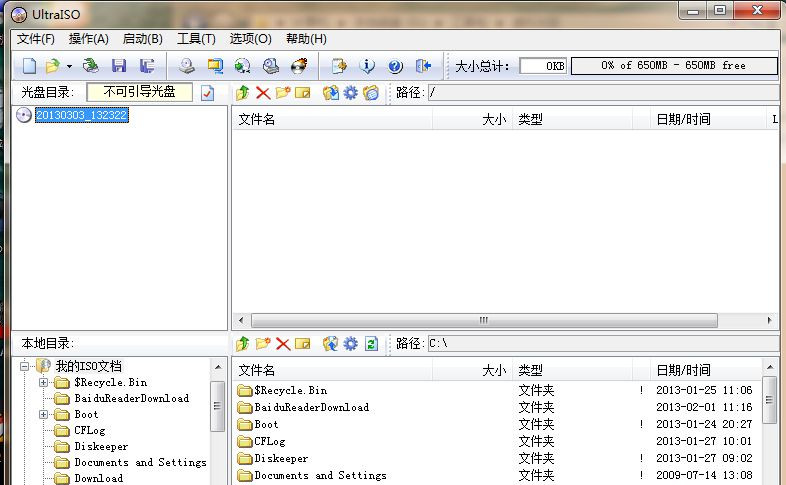Image resolution: width=786 pixels, height=485 pixels.
Task: Rename local item using the local rename icon
Action: pyautogui.click(x=303, y=344)
